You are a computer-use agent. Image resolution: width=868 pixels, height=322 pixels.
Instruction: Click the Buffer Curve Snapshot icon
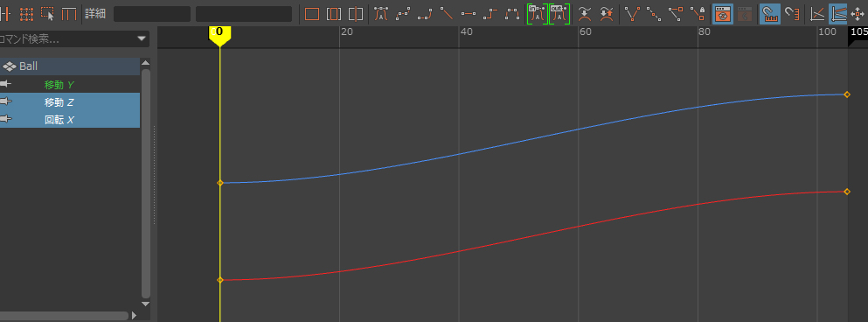tap(585, 14)
